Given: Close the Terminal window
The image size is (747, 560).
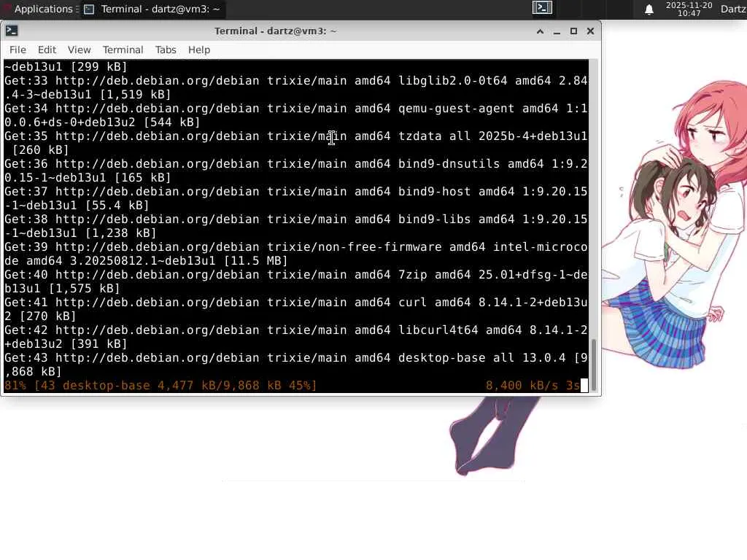Looking at the screenshot, I should 590,31.
